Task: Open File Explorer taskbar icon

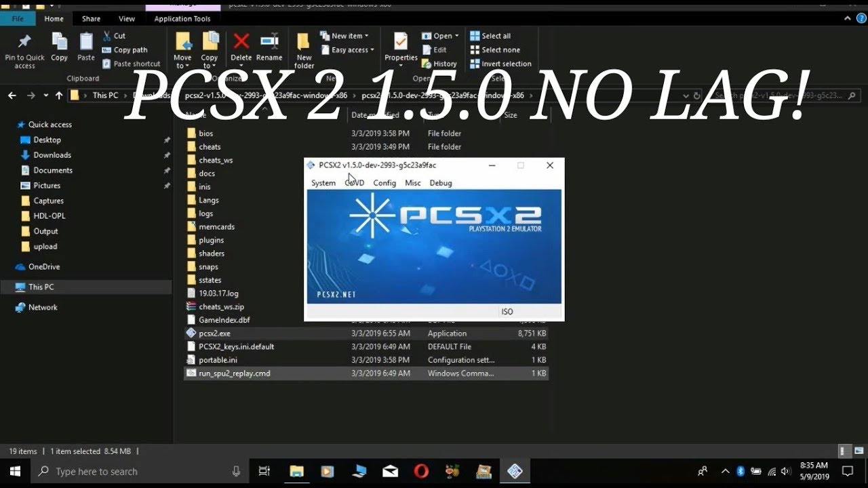Action: (x=296, y=471)
